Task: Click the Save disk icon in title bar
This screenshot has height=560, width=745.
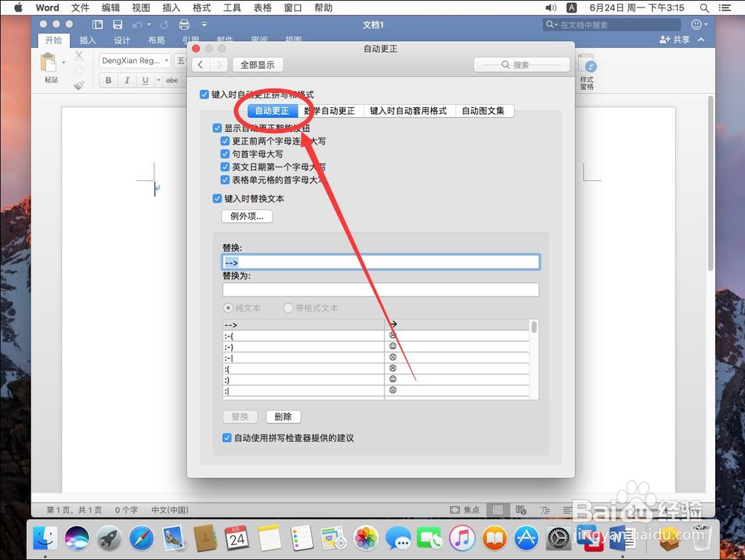Action: point(118,25)
